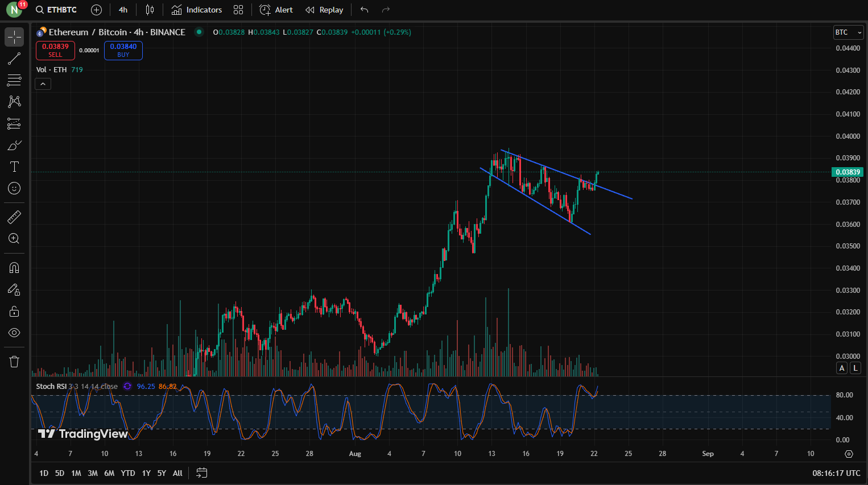Open indicator templates grid icon
Image resolution: width=868 pixels, height=485 pixels.
click(238, 10)
